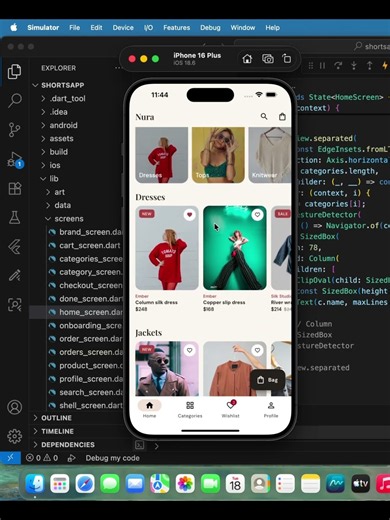
Task: Toggle wishlist heart on first jacket card
Action: 189,350
